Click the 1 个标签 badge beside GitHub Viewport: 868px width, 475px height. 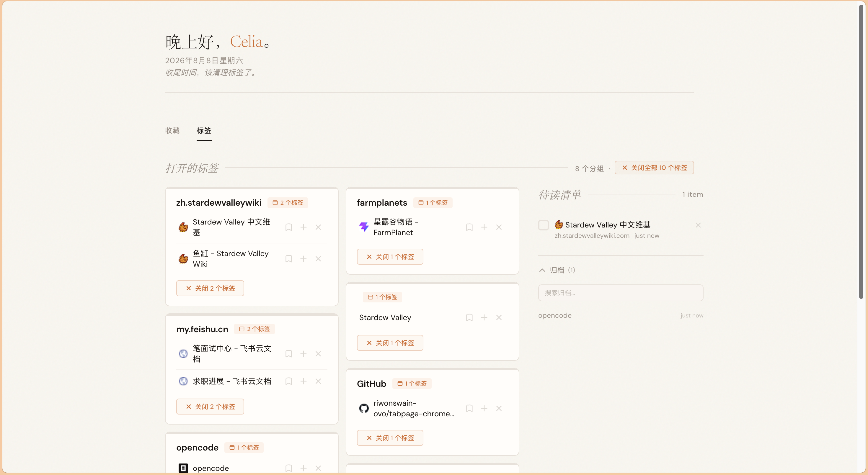tap(412, 384)
